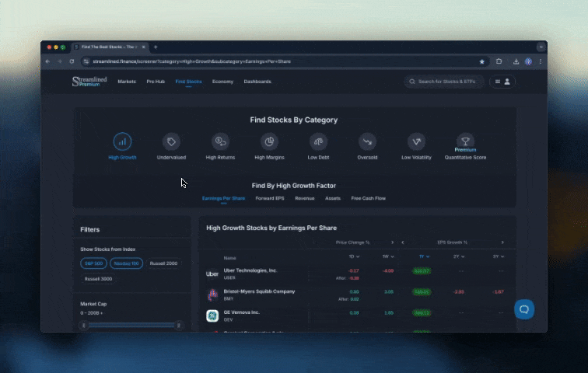Open the Dashboards nav menu

click(257, 82)
